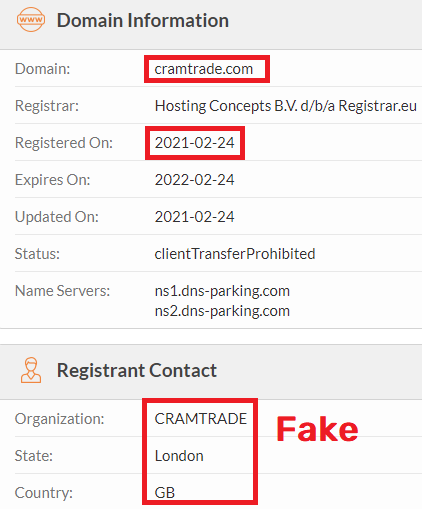Click the Registered On date 2021-02-24
Image resolution: width=422 pixels, height=509 pixels.
[x=194, y=143]
